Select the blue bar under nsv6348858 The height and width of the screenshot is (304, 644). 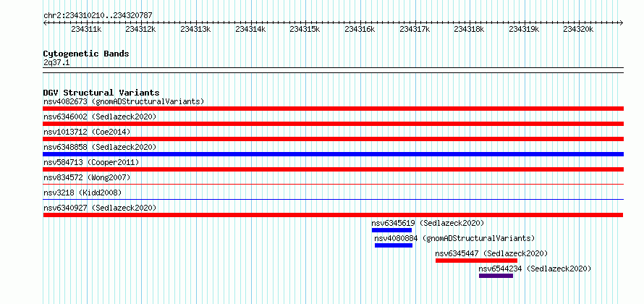[x=334, y=154]
